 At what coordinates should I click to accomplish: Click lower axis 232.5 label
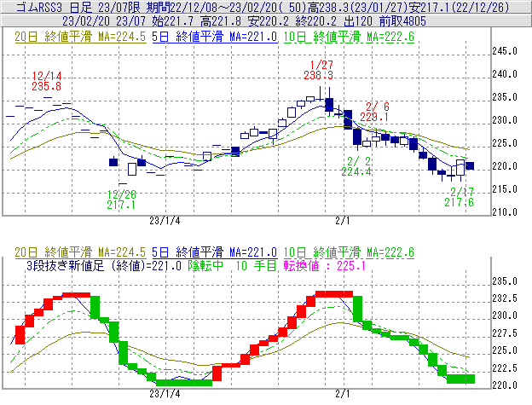tap(505, 298)
